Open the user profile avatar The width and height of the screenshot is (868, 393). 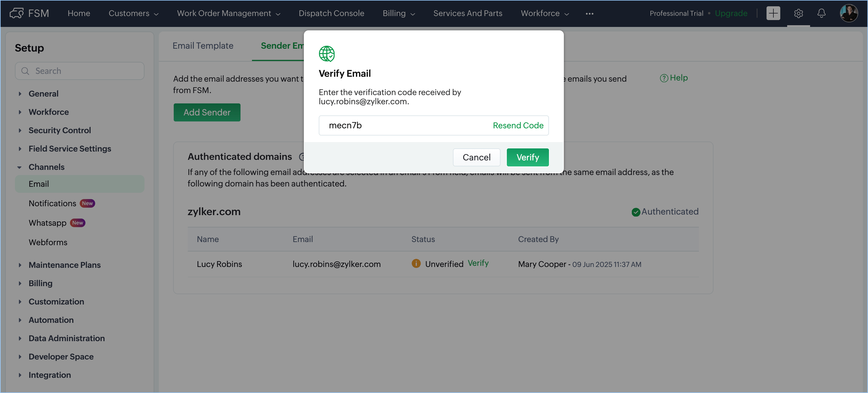(849, 13)
